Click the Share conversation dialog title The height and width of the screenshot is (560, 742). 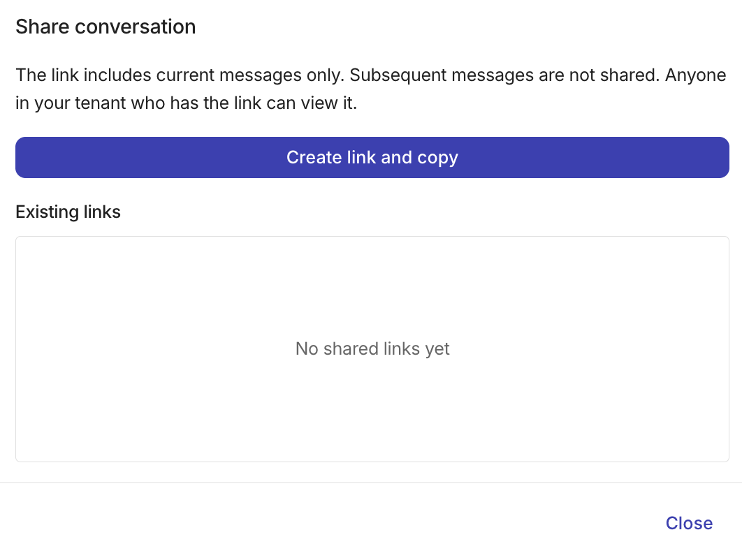click(106, 27)
